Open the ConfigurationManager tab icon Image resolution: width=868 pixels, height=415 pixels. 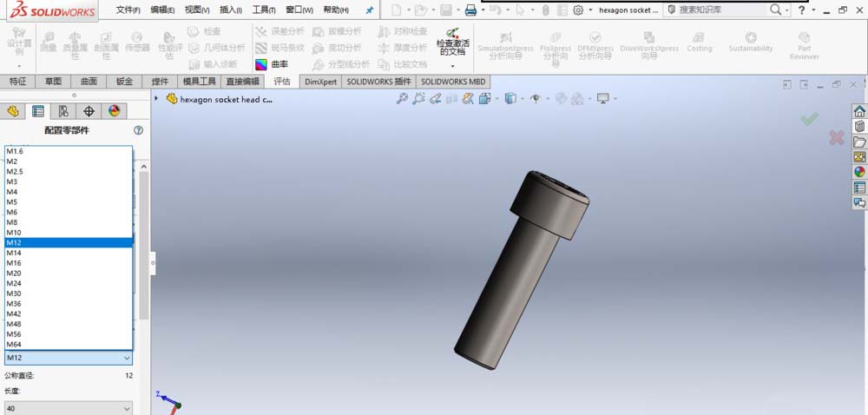point(63,111)
